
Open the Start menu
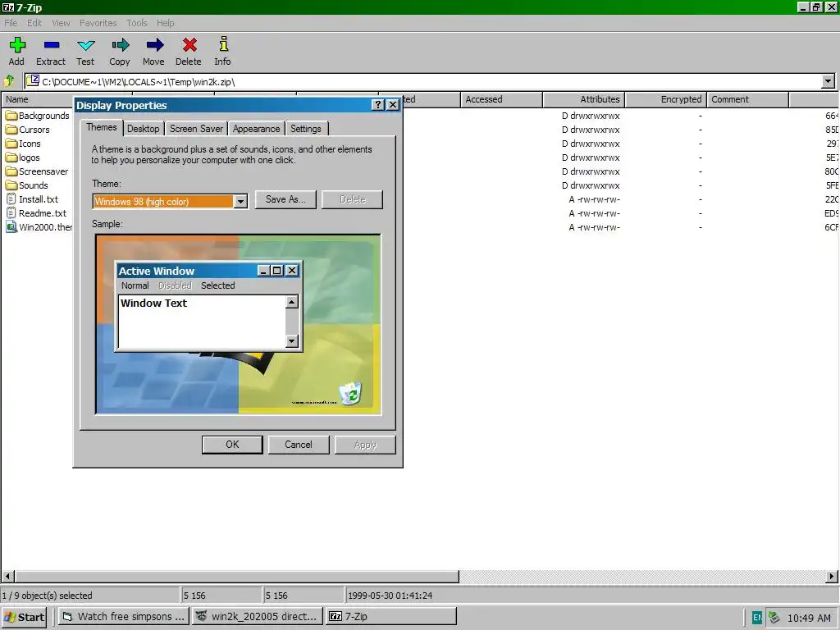coord(24,617)
